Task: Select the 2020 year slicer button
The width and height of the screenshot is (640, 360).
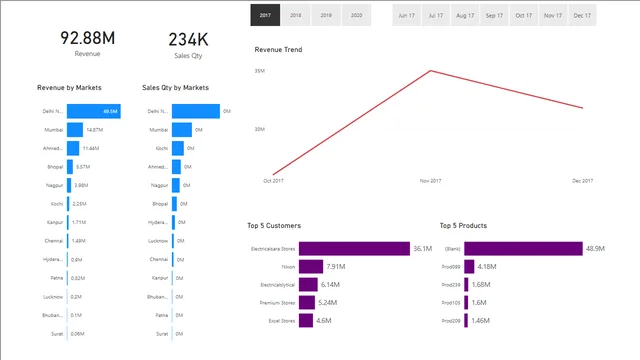Action: (x=356, y=15)
